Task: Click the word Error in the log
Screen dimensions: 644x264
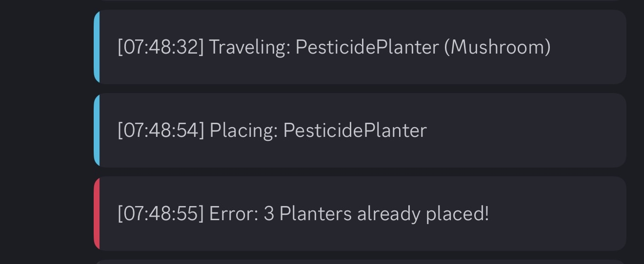Action: click(x=233, y=214)
